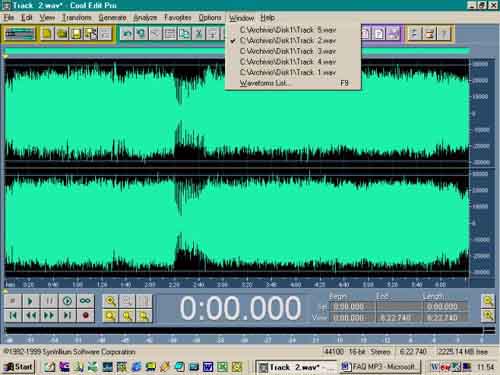Jump to end with Go to End button
Image resolution: width=500 pixels, height=375 pixels.
point(67,315)
